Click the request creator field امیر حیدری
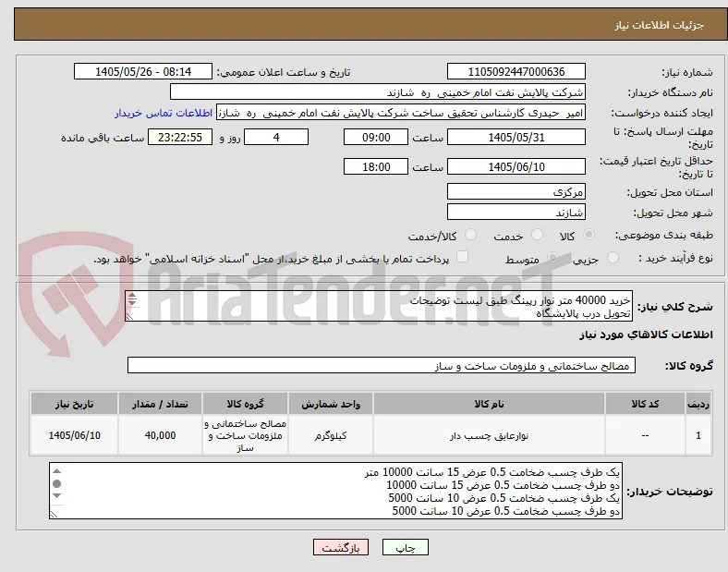Screen dimensions: 728x572 [x=401, y=113]
